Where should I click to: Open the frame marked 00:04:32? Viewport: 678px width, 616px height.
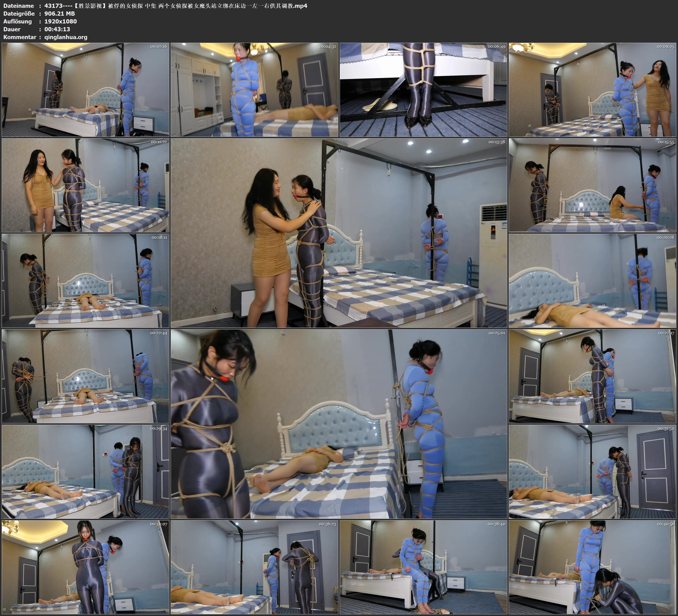coord(254,89)
